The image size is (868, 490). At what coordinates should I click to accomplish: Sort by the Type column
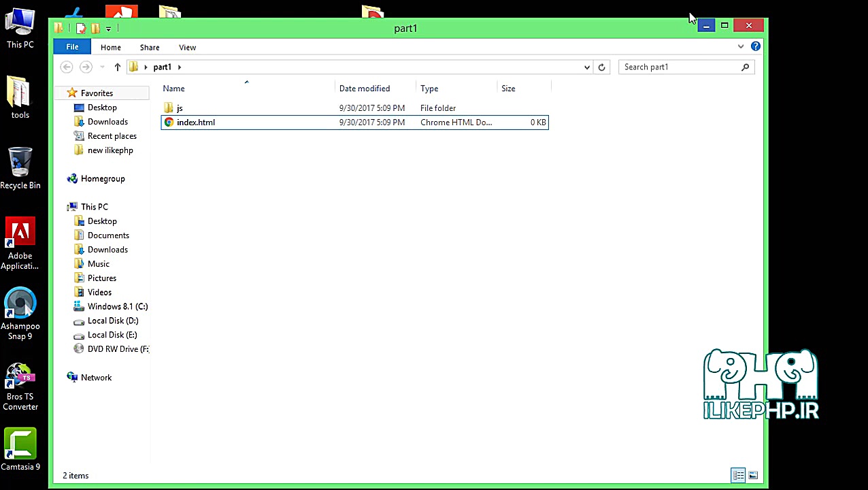pos(429,88)
